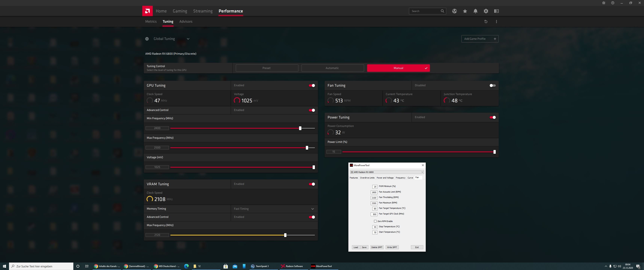Switch to Overdrive Limits tab in MorePowerTool
Screen dimensions: 644x270
[367, 178]
